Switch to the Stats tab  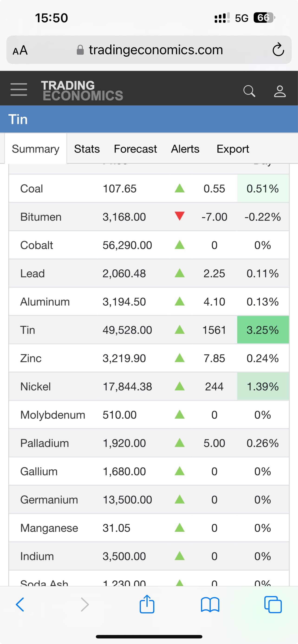[x=87, y=149]
